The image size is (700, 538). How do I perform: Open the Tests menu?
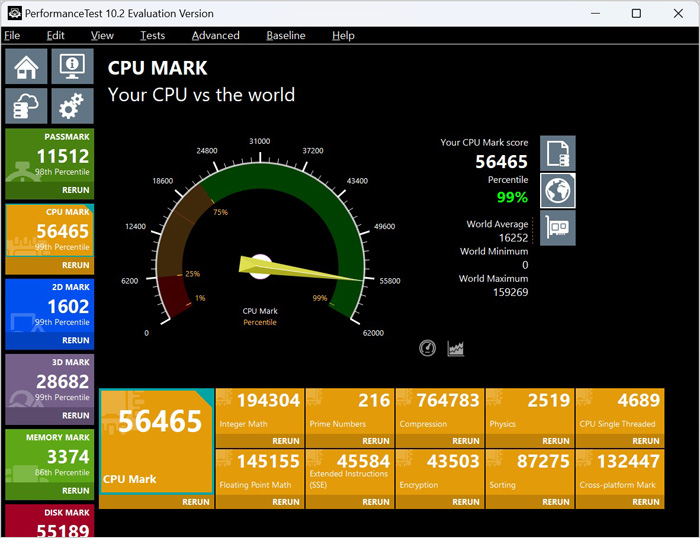(x=153, y=35)
